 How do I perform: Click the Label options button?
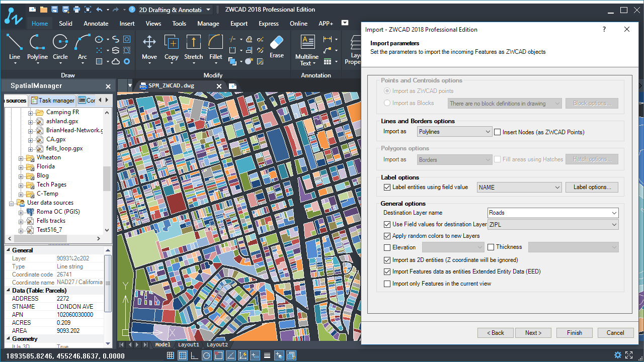point(592,187)
